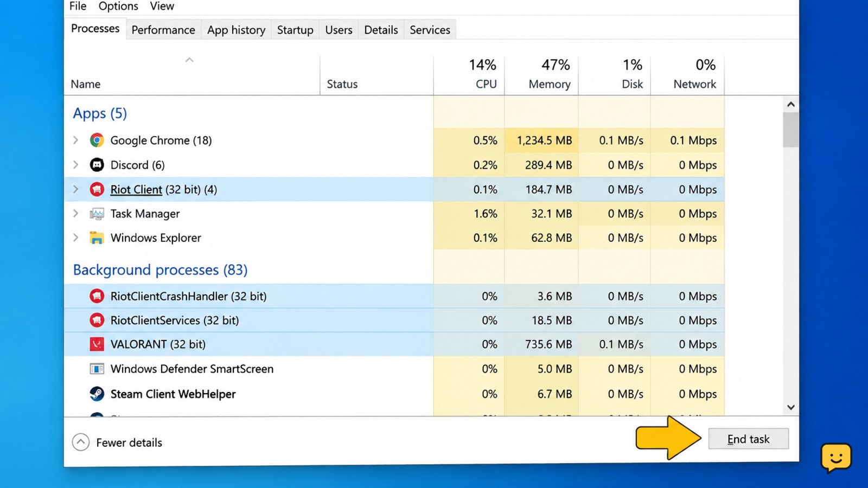The height and width of the screenshot is (488, 868).
Task: Click Riot Client's 184.7 MB memory value
Action: pyautogui.click(x=548, y=189)
